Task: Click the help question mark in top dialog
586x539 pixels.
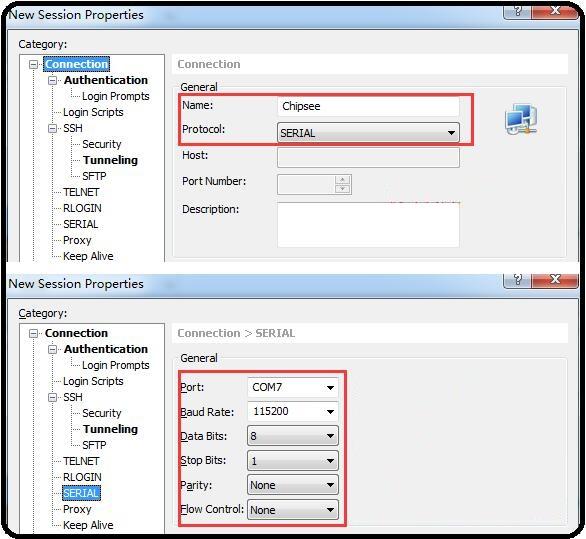Action: [517, 11]
